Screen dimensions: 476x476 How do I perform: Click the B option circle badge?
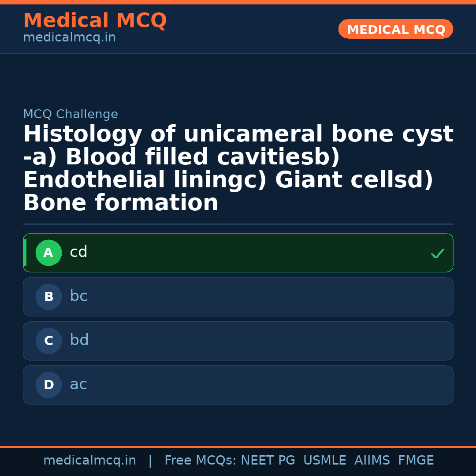(x=48, y=297)
